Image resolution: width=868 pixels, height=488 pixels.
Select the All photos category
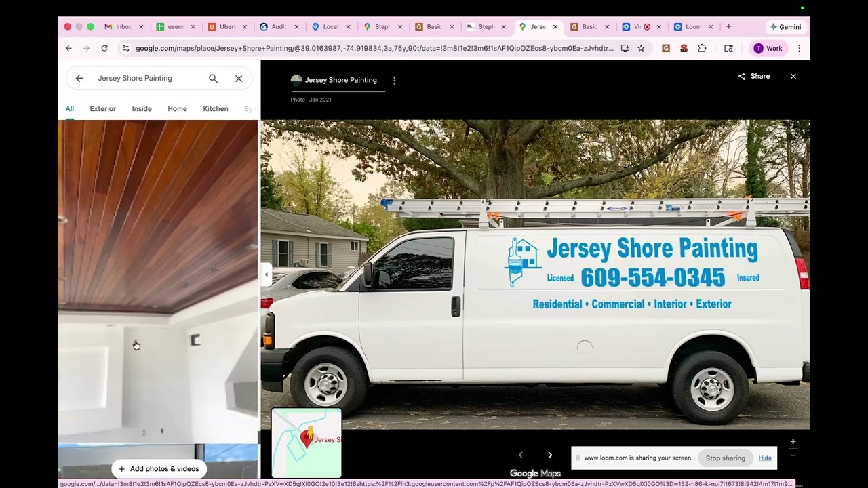(x=70, y=108)
